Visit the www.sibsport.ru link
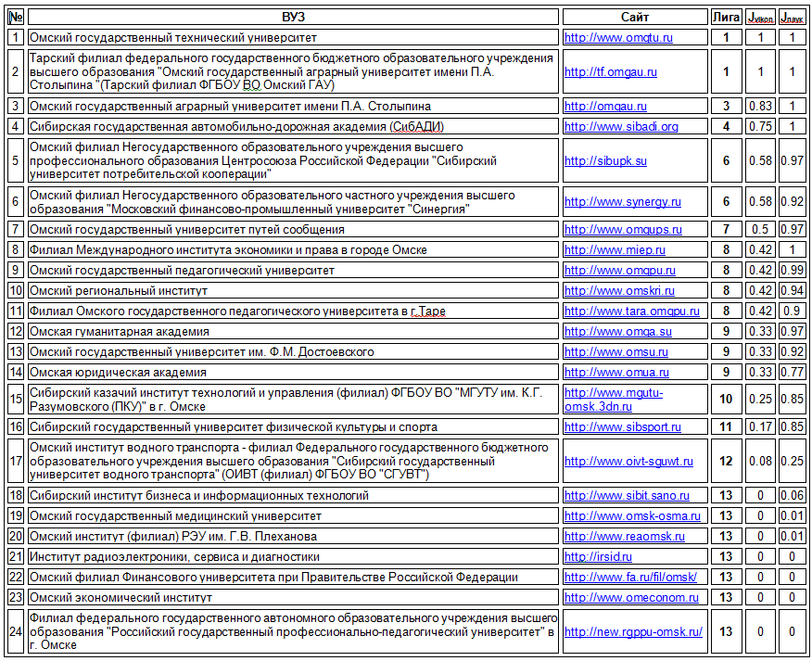This screenshot has width=812, height=661. point(622,427)
